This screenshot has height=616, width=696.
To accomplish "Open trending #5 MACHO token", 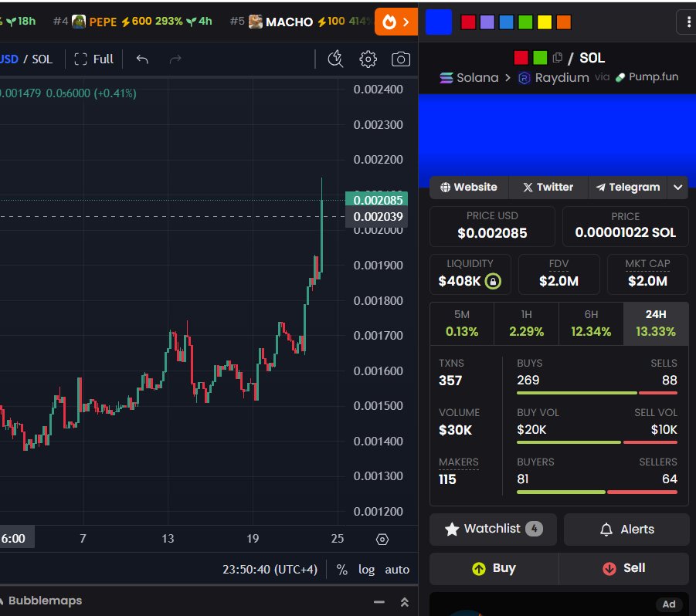I will point(300,22).
